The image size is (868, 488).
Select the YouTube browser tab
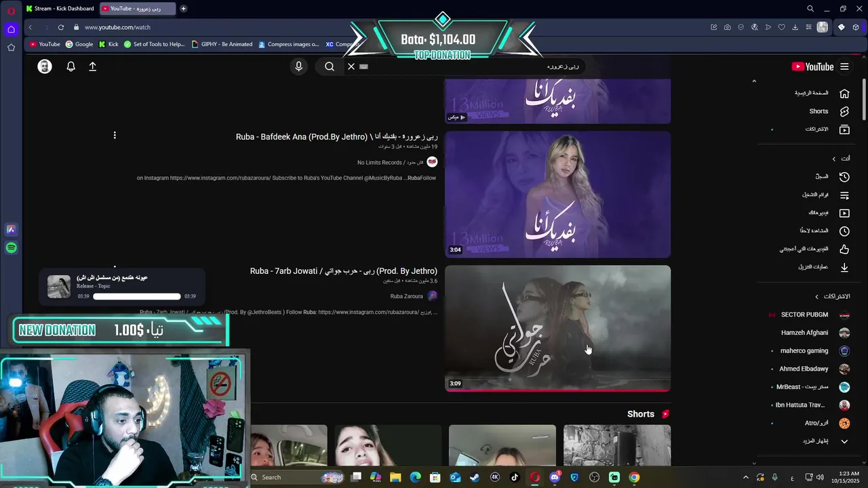(x=138, y=9)
